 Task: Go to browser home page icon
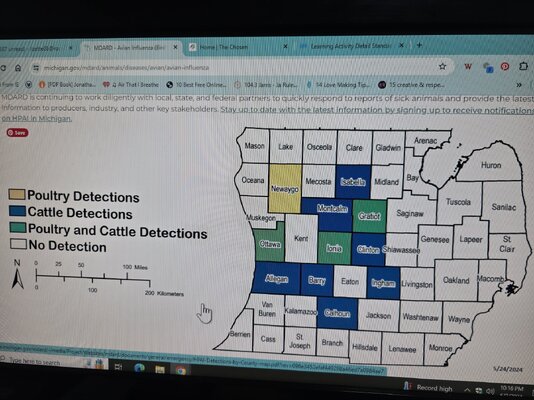(18, 68)
